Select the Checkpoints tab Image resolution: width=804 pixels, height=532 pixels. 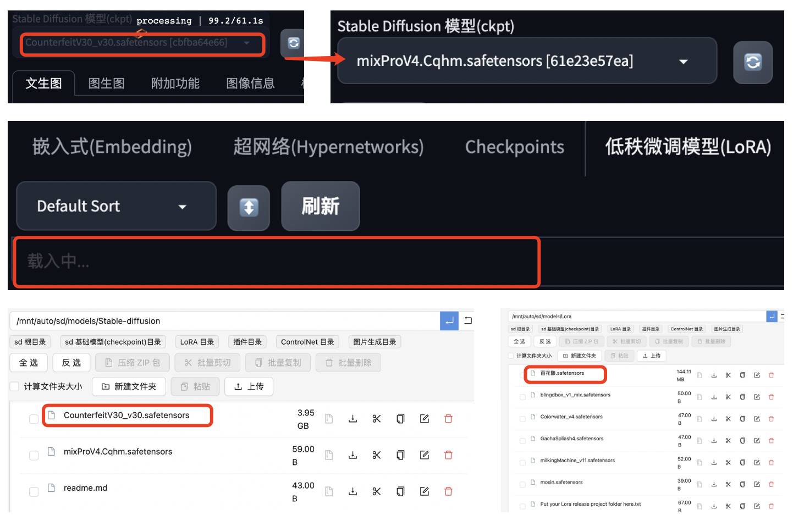point(515,147)
